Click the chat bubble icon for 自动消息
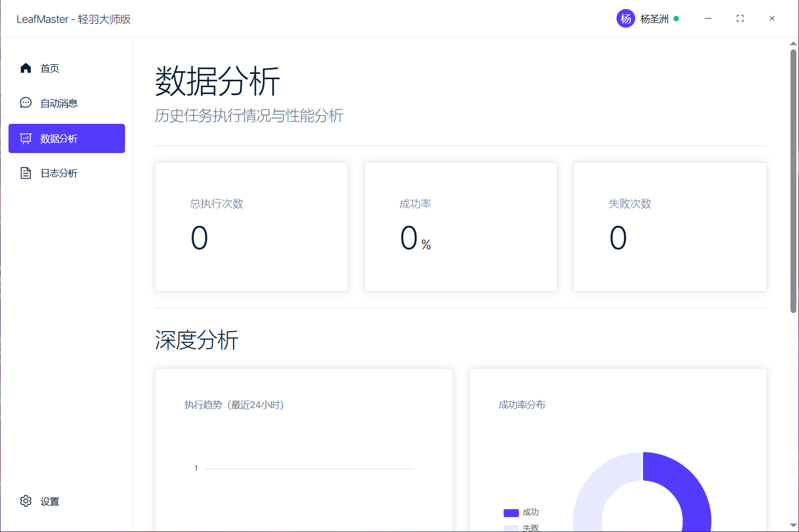The image size is (799, 532). [x=26, y=103]
